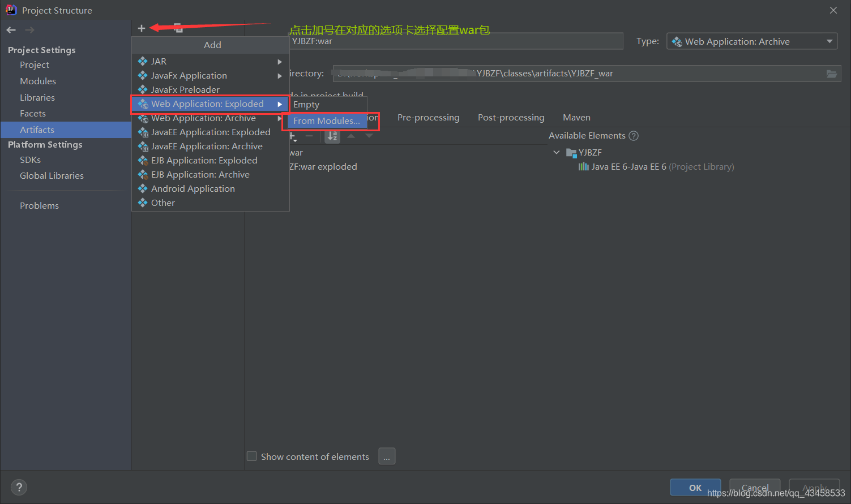The image size is (851, 504).
Task: Click the YJBZF module folder icon
Action: click(571, 153)
